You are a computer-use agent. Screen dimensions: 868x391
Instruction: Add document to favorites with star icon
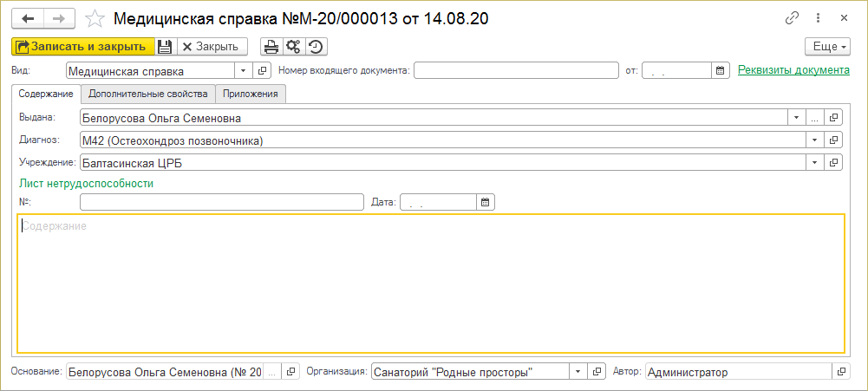(95, 19)
